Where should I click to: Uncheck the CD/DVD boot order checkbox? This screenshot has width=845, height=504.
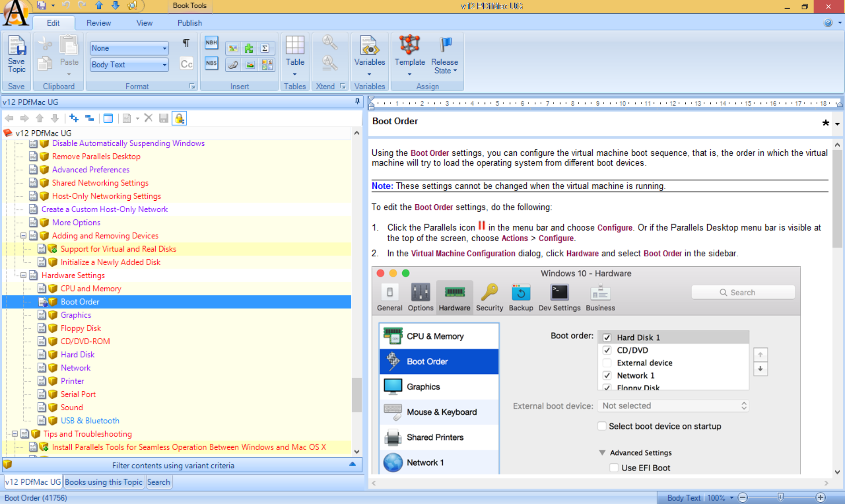point(607,350)
